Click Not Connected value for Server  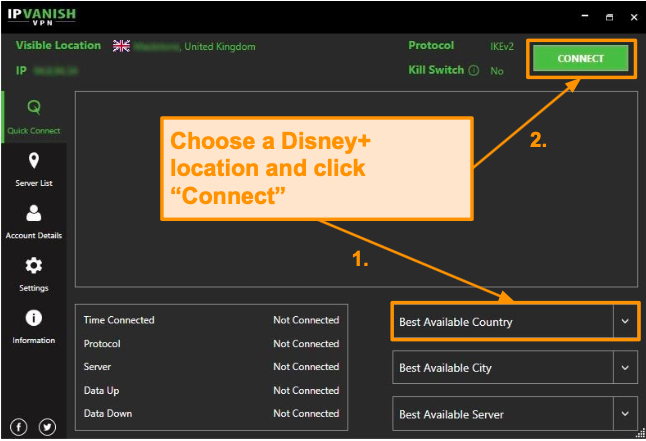(x=306, y=366)
